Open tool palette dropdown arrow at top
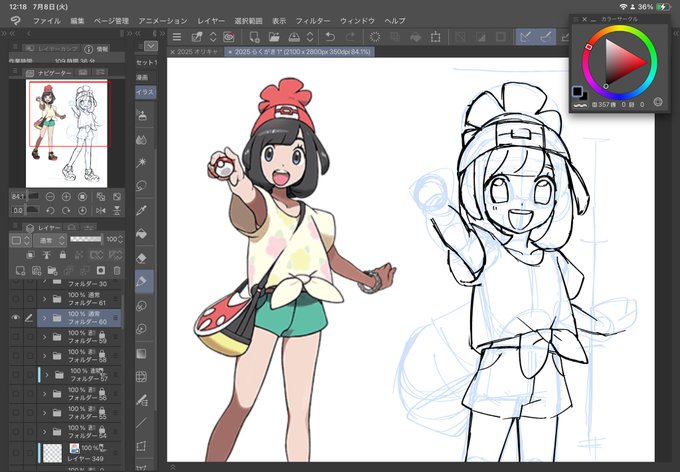The height and width of the screenshot is (472, 680). [x=150, y=46]
